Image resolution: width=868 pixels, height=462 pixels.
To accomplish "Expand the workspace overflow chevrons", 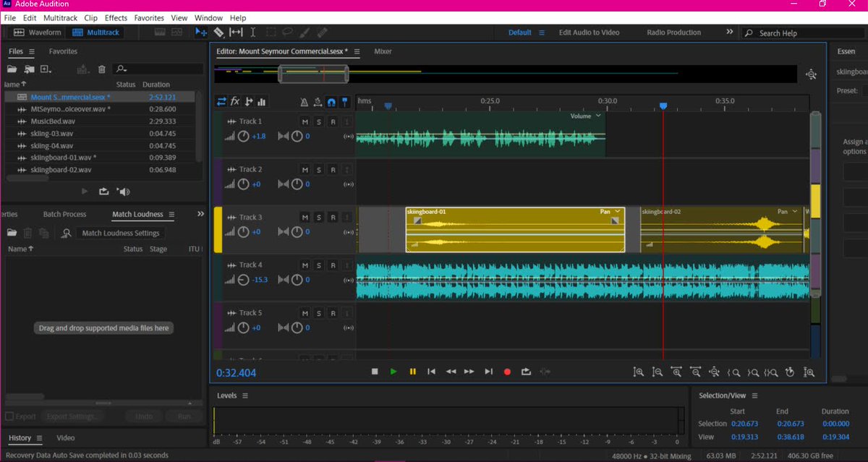I will point(730,33).
